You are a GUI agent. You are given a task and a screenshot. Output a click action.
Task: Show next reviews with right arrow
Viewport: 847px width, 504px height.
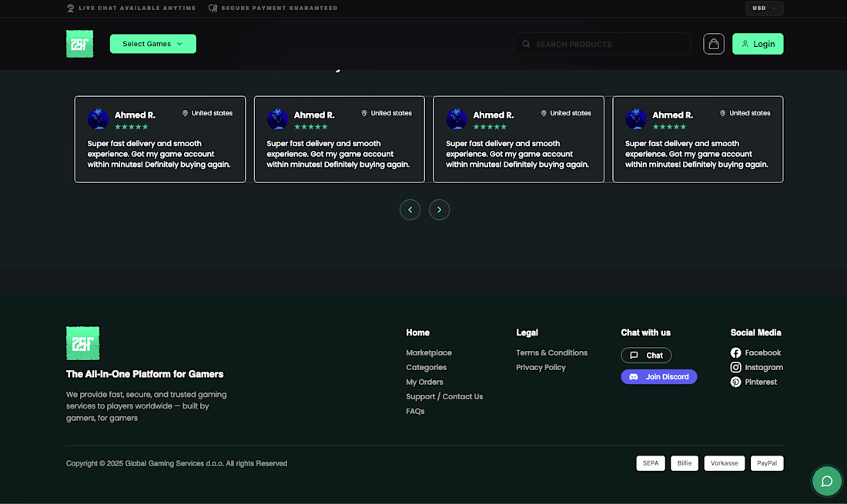439,210
